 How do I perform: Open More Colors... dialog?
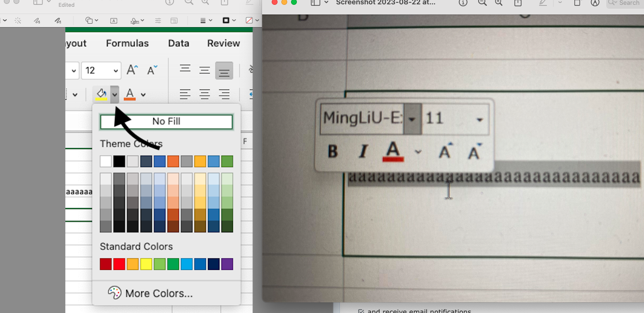coord(159,293)
